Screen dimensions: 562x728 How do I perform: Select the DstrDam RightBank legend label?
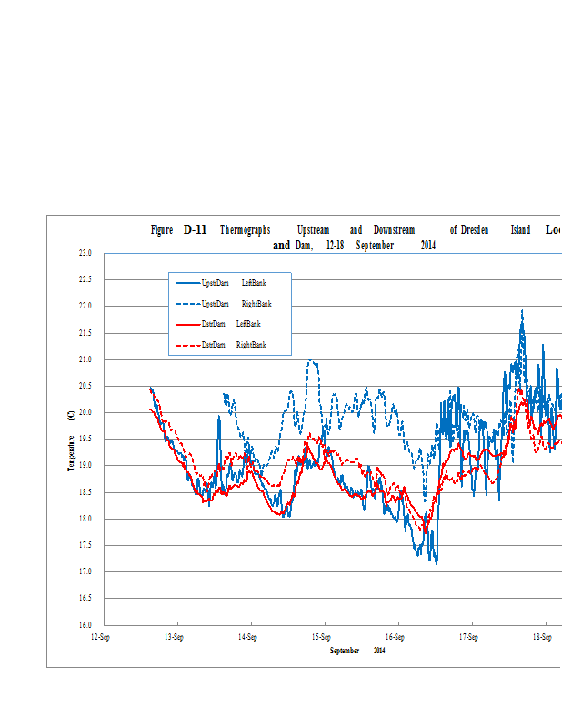click(x=234, y=345)
